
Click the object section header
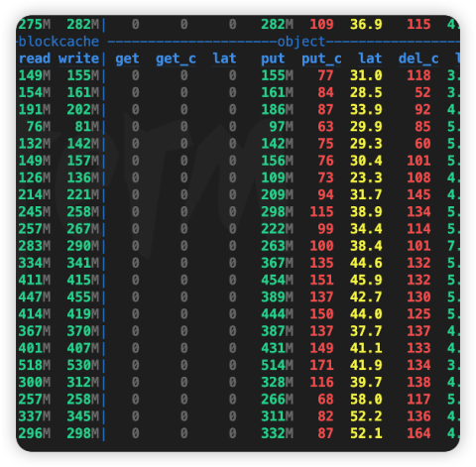click(301, 42)
